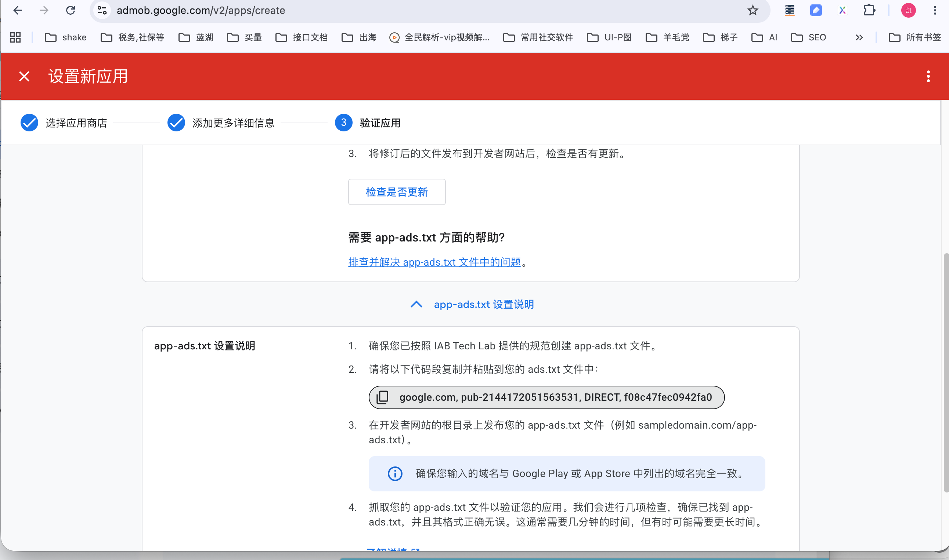949x560 pixels.
Task: Go to step 选择应用商店
Action: point(64,123)
